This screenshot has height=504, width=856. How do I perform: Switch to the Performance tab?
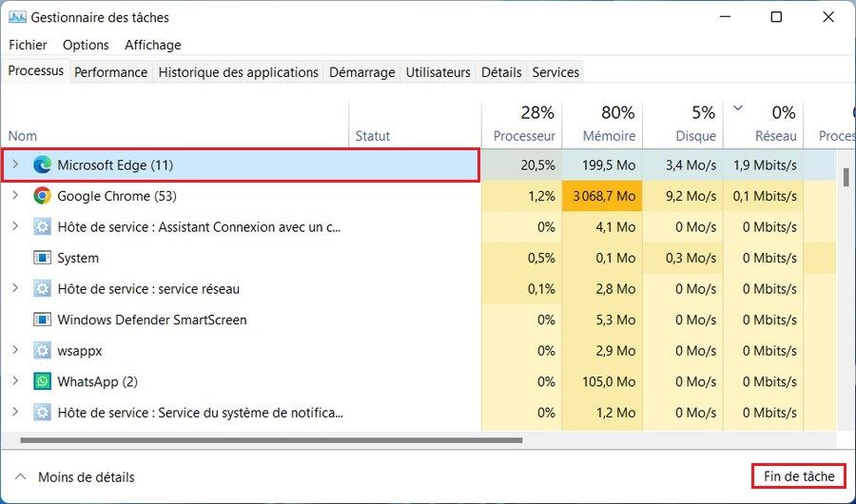pos(111,72)
